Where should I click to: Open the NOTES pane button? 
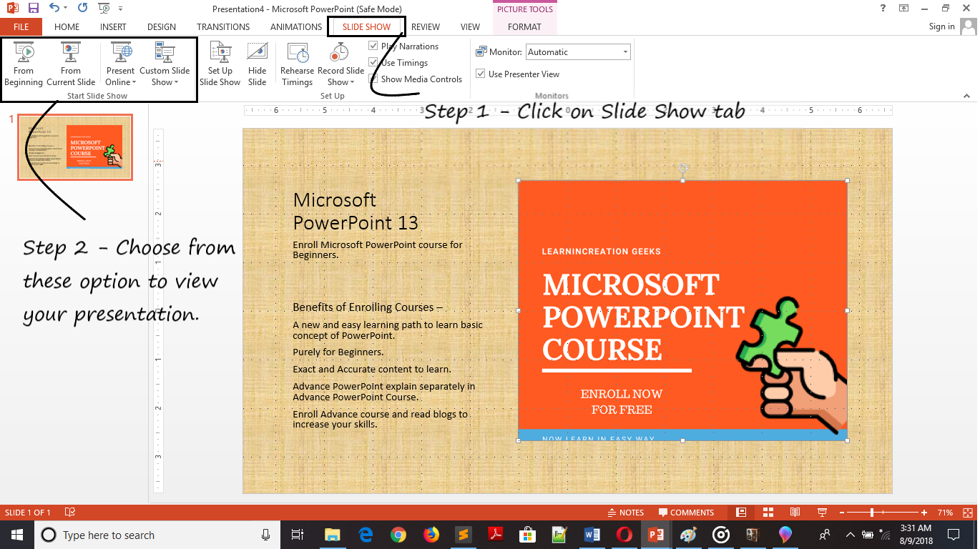click(x=625, y=513)
